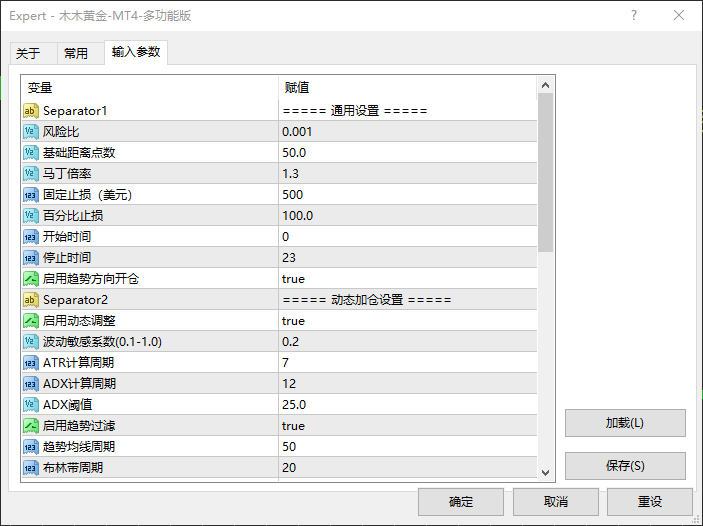The height and width of the screenshot is (526, 703).
Task: Click the 布林带周期 integer icon
Action: pyautogui.click(x=31, y=468)
